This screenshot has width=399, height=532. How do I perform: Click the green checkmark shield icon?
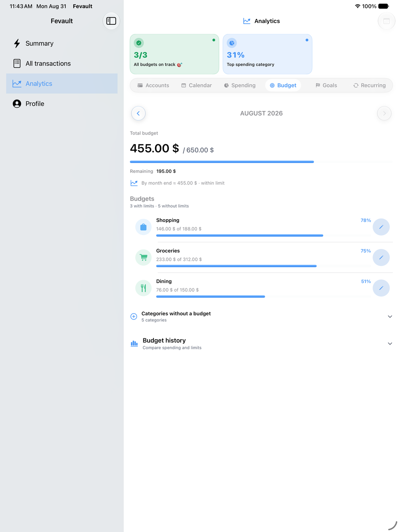[x=139, y=43]
